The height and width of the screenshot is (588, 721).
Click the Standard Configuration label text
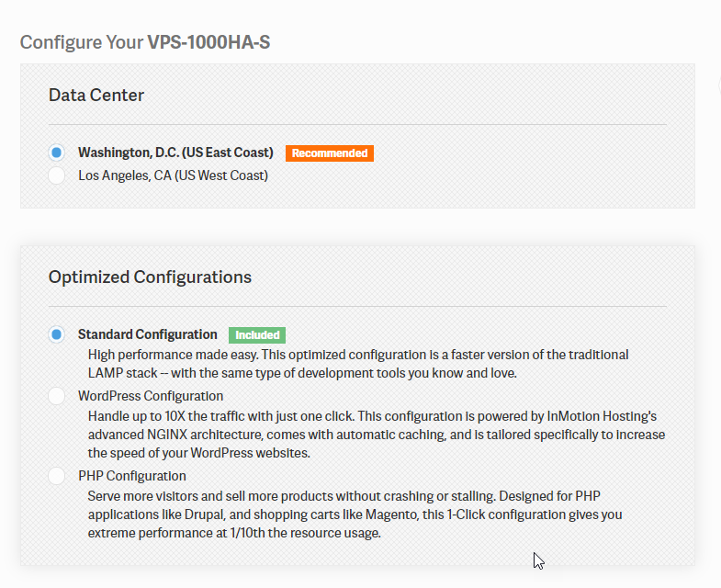pos(148,334)
